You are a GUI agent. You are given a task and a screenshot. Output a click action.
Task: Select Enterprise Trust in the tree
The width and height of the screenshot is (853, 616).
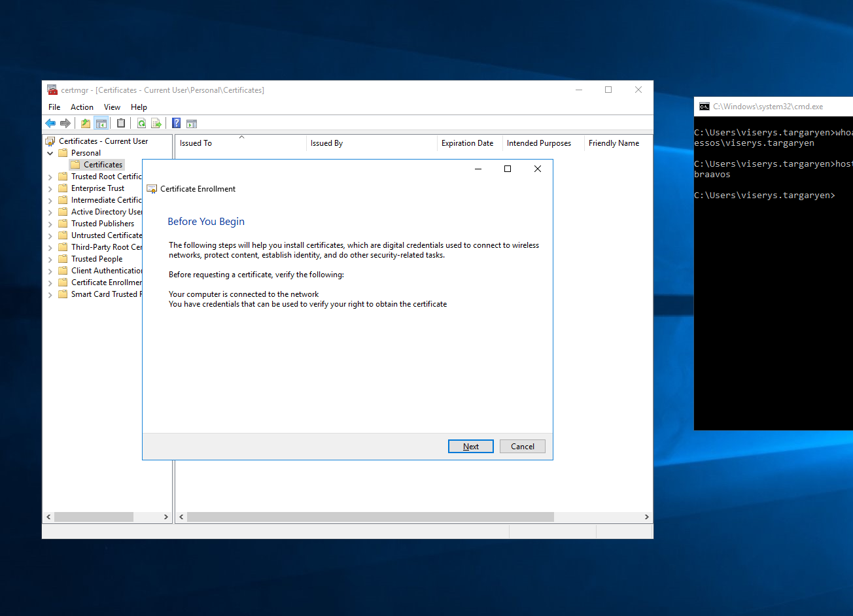pyautogui.click(x=97, y=188)
